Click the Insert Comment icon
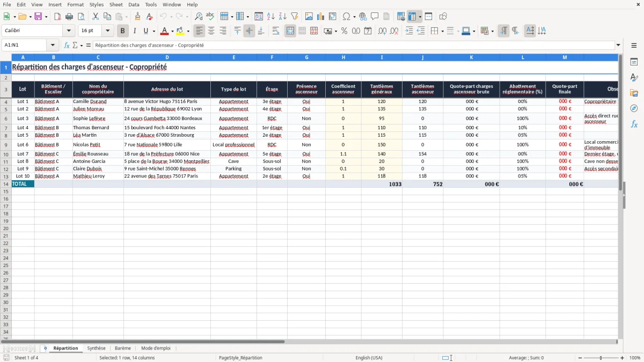Screen dimensions: 644x362 375,17
